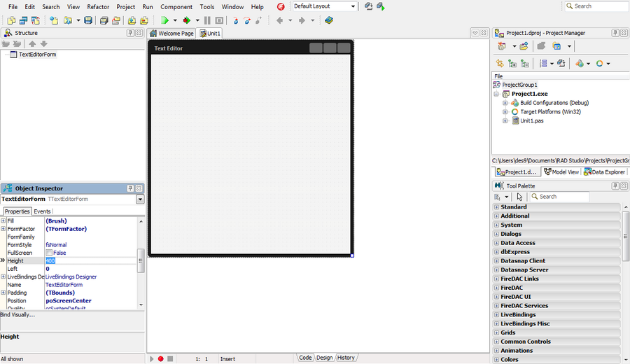Expand the Padding property
630x364 pixels.
click(3, 293)
